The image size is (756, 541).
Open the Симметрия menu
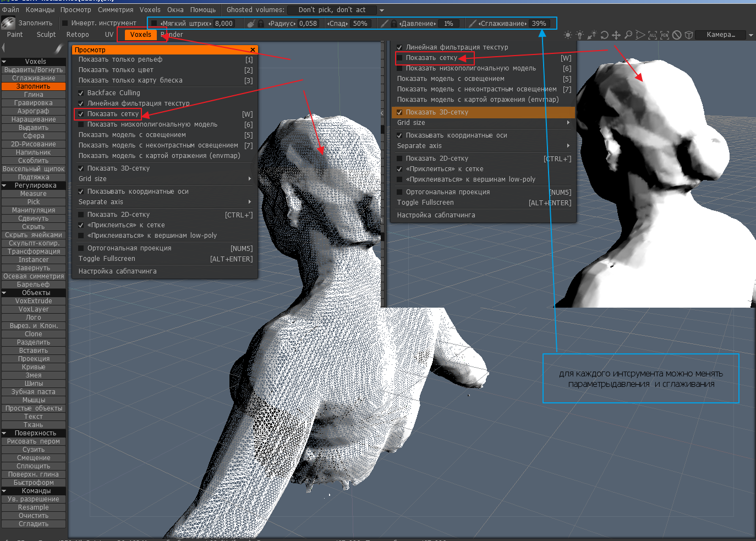coord(116,10)
